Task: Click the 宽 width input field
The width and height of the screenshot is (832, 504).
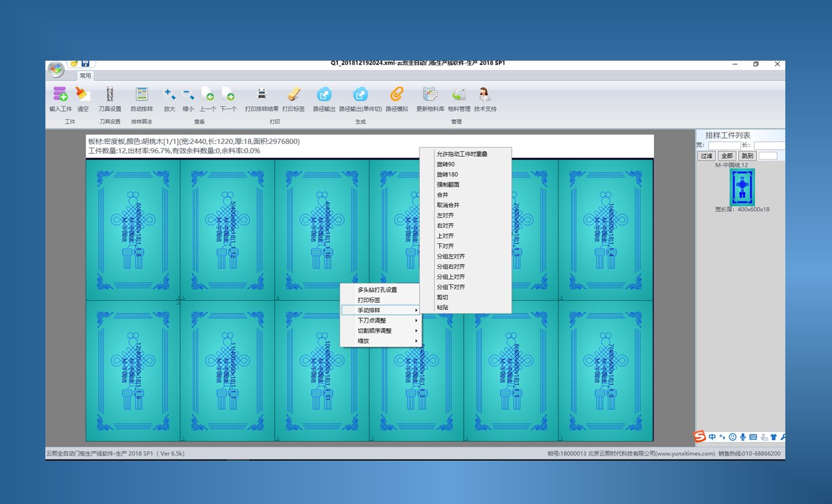Action: [724, 145]
